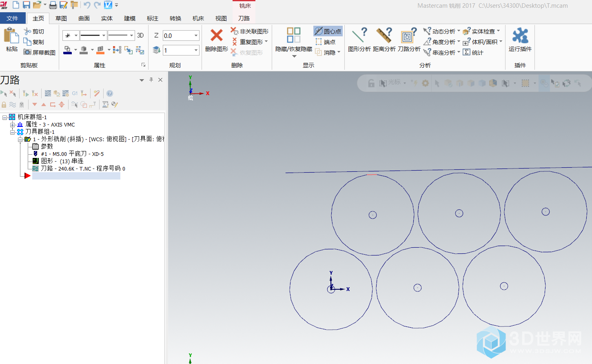Viewport: 592px width, 364px height.
Task: Click the blue V Mastercam icon
Action: coord(108,5)
